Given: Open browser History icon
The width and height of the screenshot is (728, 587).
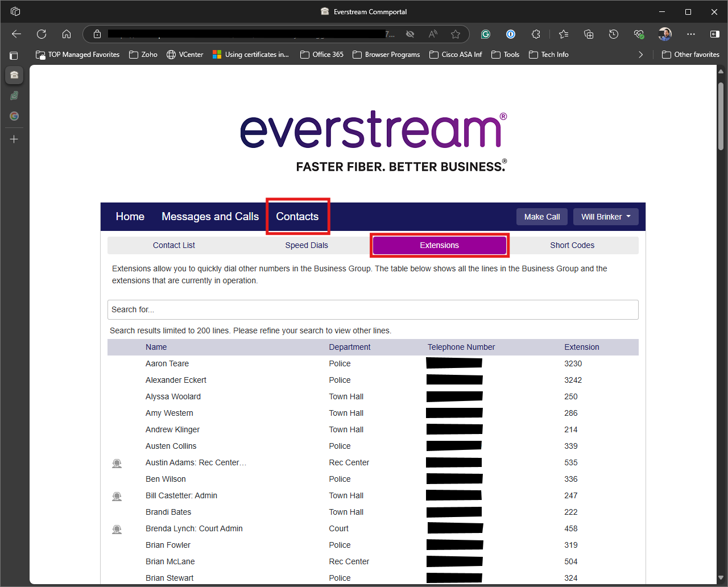Looking at the screenshot, I should pos(614,34).
